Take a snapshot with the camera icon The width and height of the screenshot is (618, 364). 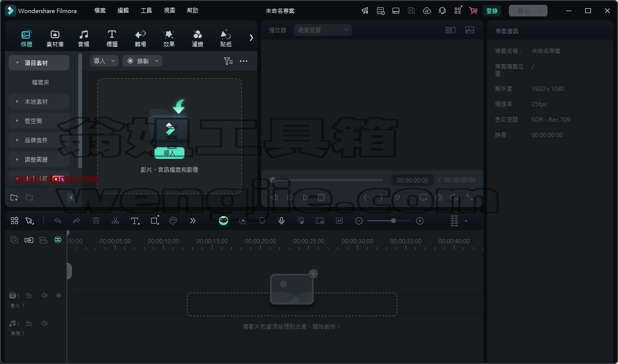pyautogui.click(x=439, y=197)
